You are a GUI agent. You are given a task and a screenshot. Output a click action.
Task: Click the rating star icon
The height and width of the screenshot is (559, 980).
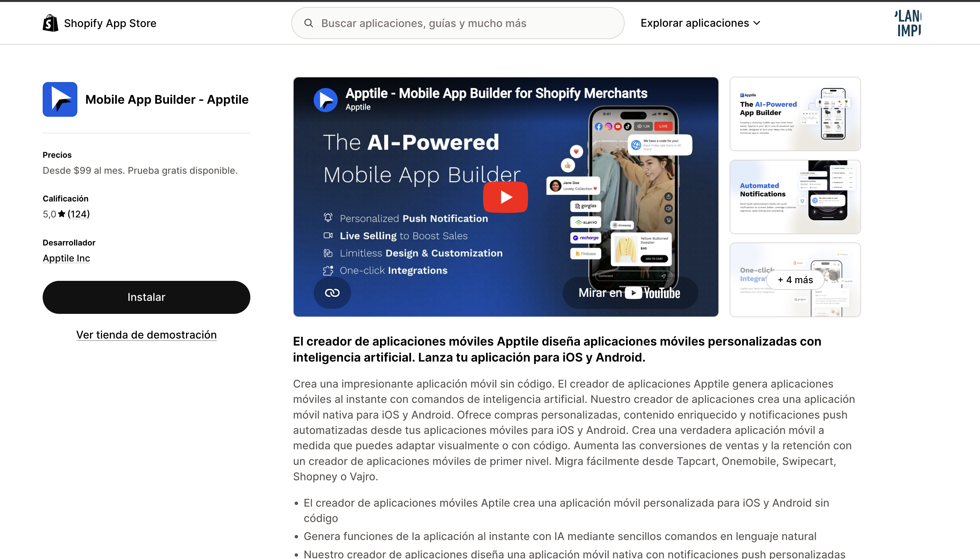point(62,213)
